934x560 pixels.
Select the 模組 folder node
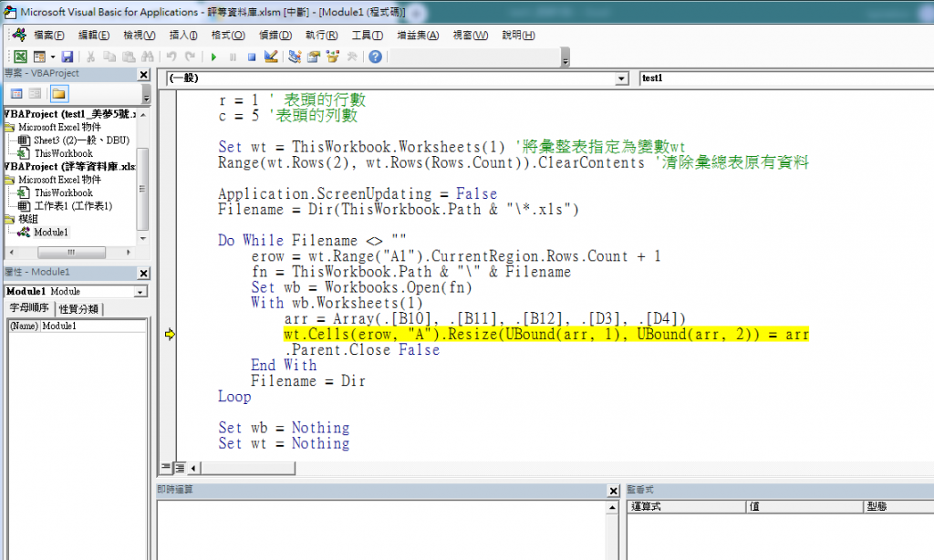point(27,219)
